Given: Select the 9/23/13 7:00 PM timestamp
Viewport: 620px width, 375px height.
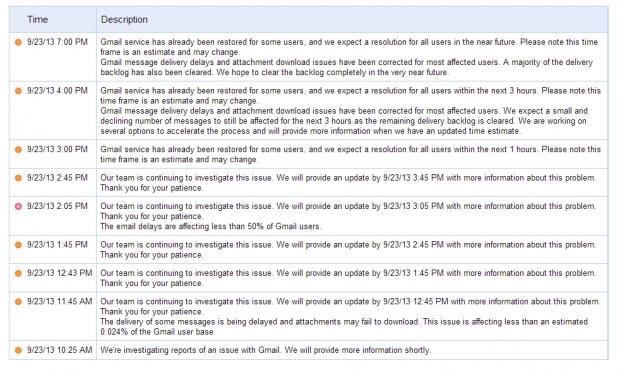Looking at the screenshot, I should (57, 42).
